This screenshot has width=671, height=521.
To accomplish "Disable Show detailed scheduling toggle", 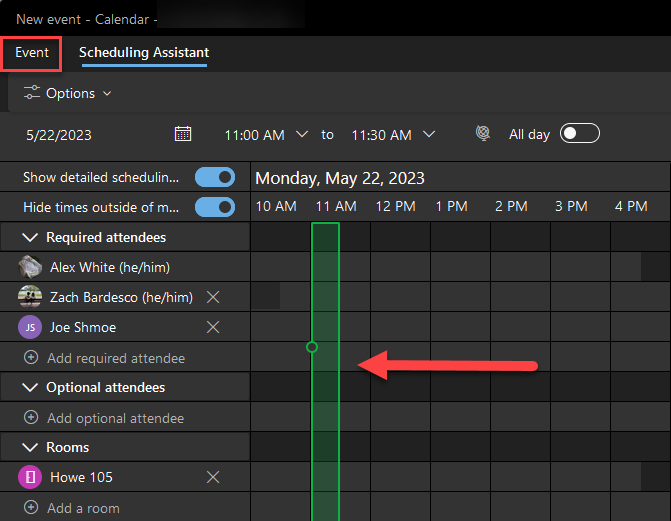I will point(215,177).
